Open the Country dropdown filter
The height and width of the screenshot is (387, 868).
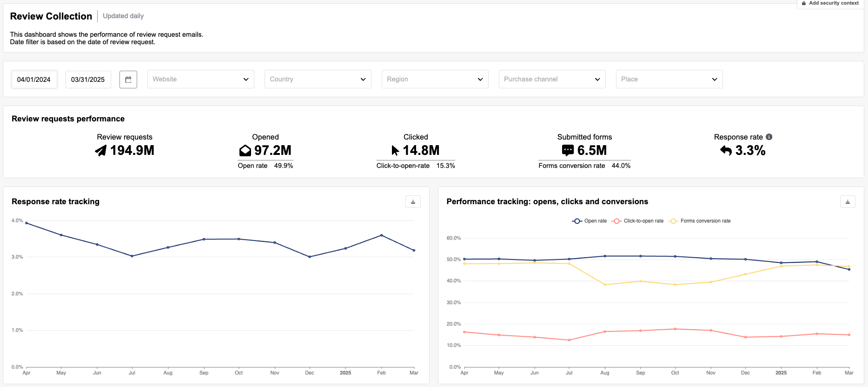pos(318,79)
